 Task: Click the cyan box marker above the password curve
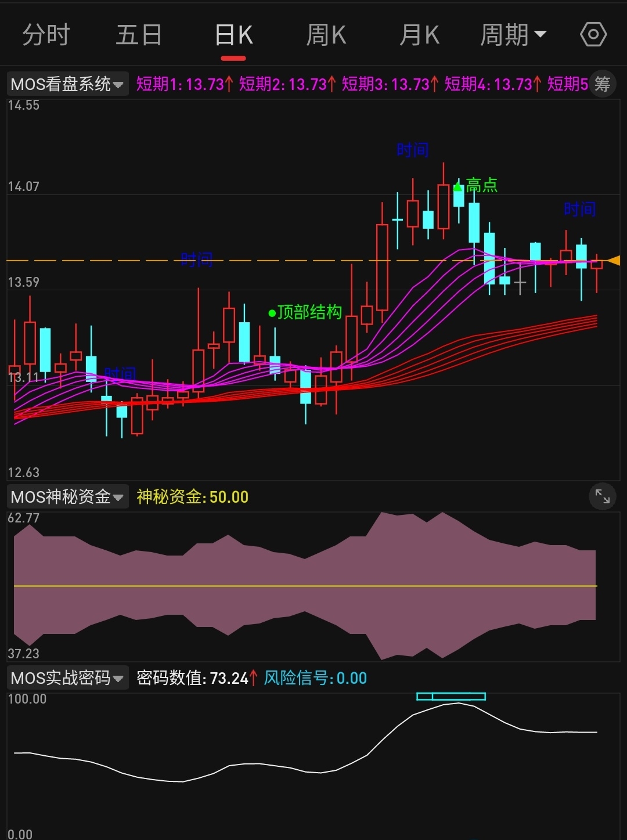[451, 696]
